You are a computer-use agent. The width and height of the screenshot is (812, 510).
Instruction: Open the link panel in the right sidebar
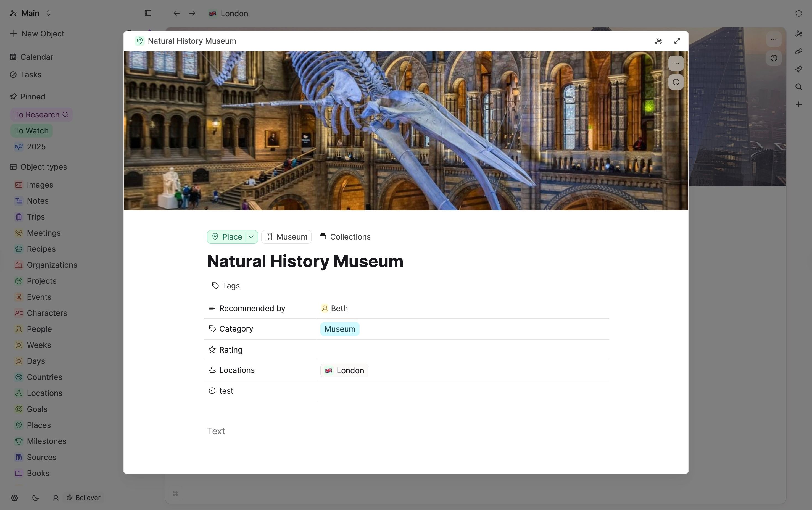[x=799, y=51]
